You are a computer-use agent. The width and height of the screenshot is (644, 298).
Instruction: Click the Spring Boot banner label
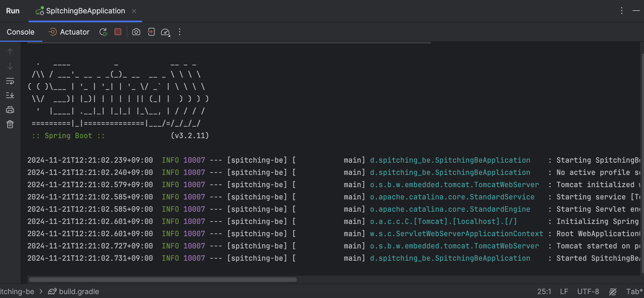[x=68, y=136]
